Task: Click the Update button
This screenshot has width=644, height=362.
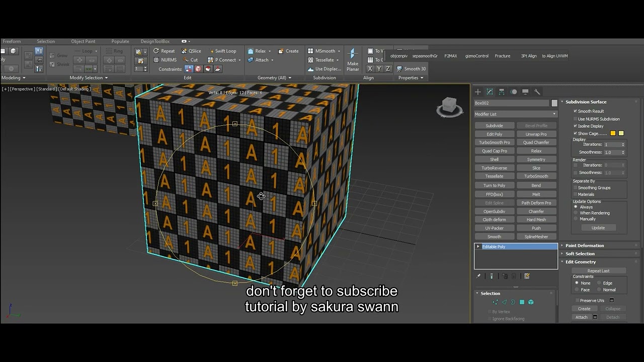Action: click(598, 228)
